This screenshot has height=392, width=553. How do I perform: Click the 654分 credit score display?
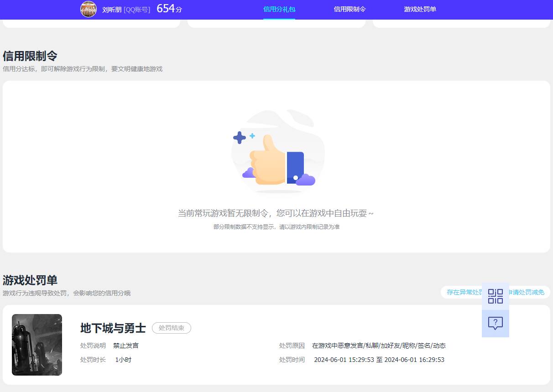pos(168,9)
